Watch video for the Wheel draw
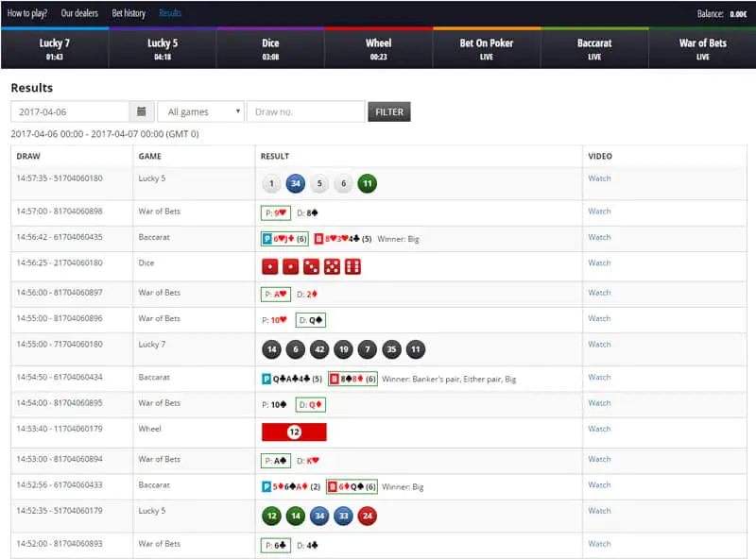Image resolution: width=756 pixels, height=559 pixels. click(x=599, y=429)
